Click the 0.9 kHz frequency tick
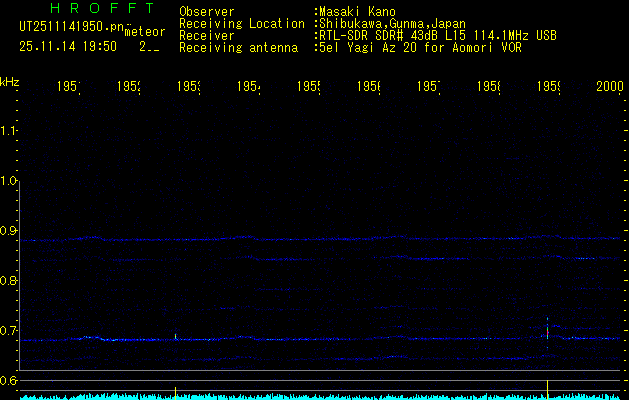 pos(10,231)
